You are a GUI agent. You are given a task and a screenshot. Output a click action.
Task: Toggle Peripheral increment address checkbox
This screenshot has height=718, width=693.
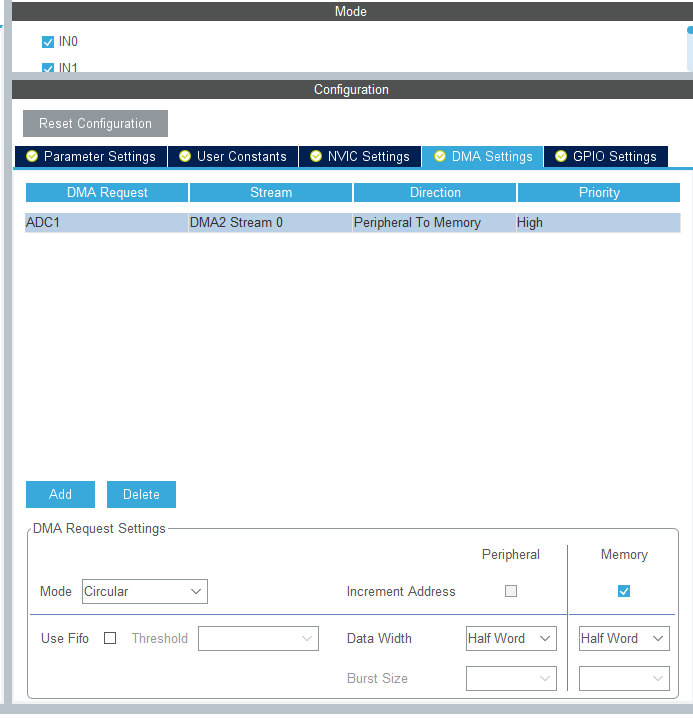tap(511, 591)
